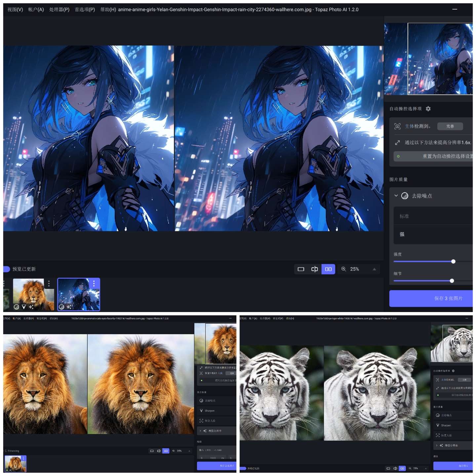The image size is (476, 476).
Task: Click the zoom magnifier icon in top window
Action: tap(343, 269)
